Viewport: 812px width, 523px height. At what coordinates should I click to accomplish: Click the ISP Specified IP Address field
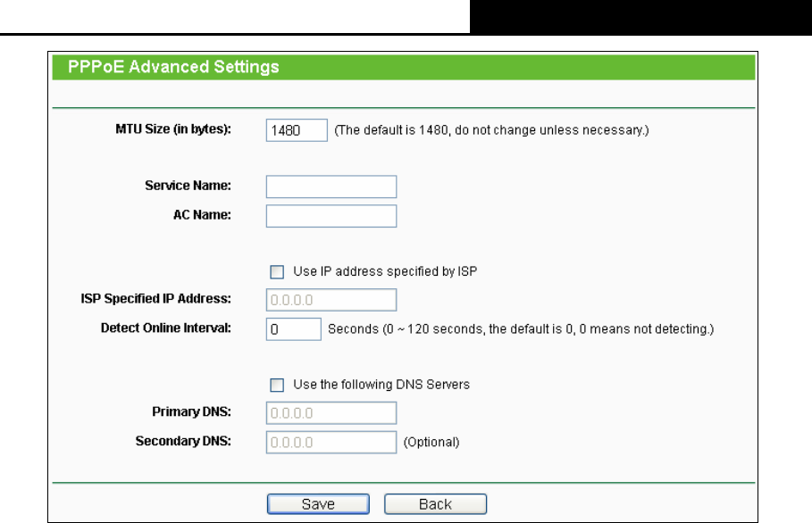click(331, 300)
